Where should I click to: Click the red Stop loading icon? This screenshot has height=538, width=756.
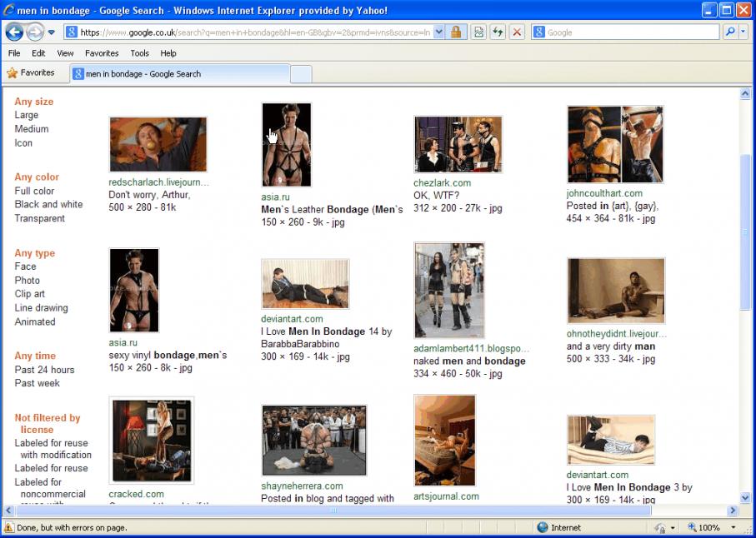pyautogui.click(x=517, y=32)
